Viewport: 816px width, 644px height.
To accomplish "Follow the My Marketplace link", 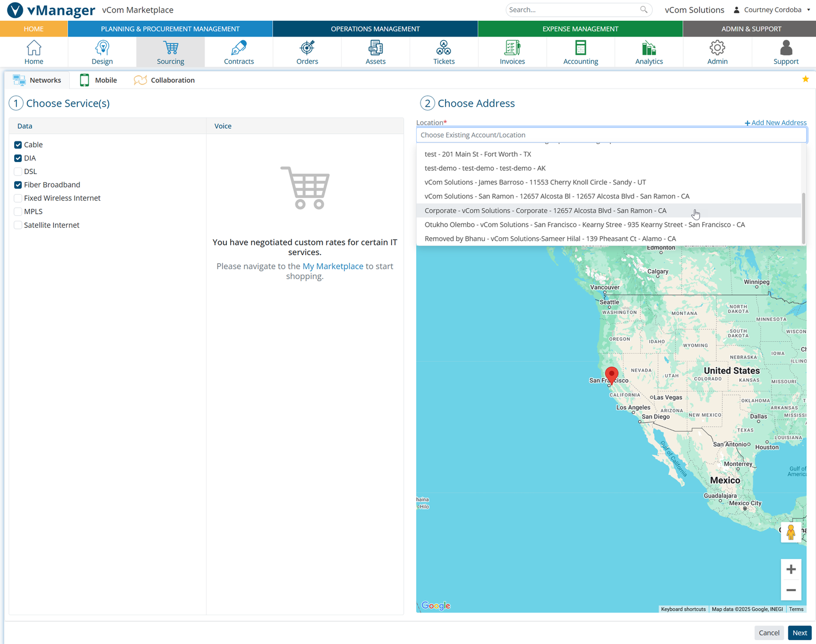I will click(333, 267).
